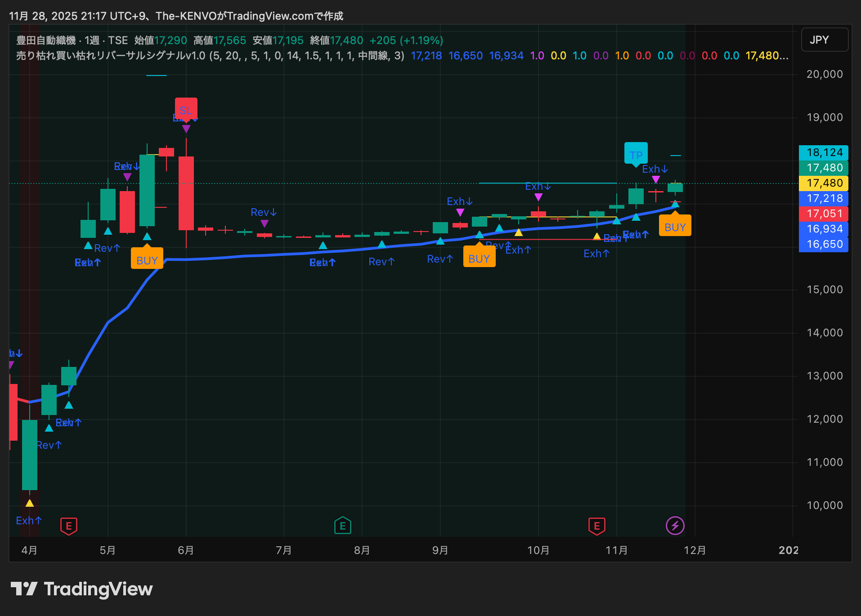This screenshot has height=616, width=861.
Task: Click the 10月 label on time axis
Action: tap(538, 550)
